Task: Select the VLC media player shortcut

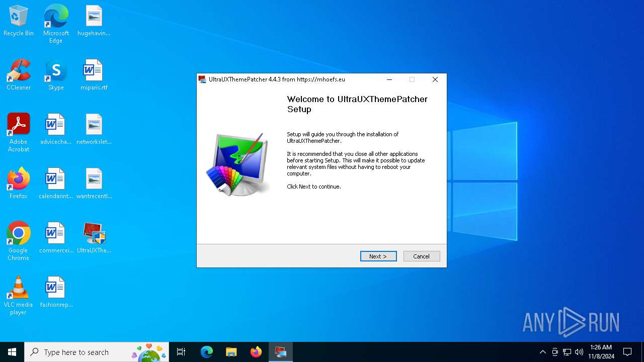Action: pos(19,296)
